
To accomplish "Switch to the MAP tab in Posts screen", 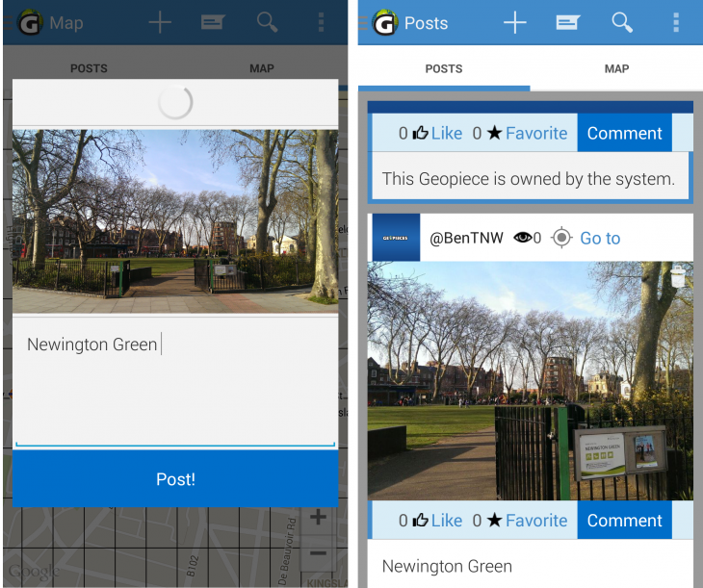I will (616, 69).
